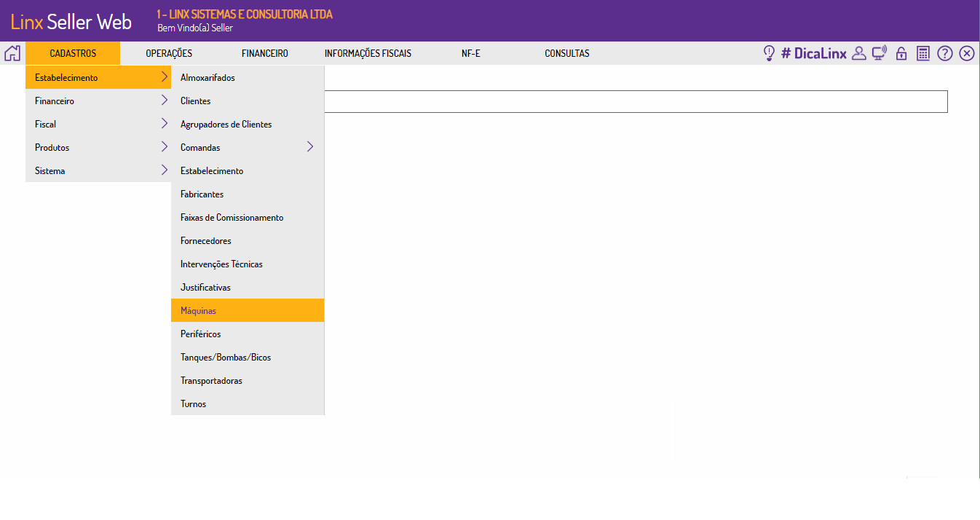This screenshot has height=520, width=980.
Task: Expand the Comandas submenu arrow
Action: pos(310,147)
